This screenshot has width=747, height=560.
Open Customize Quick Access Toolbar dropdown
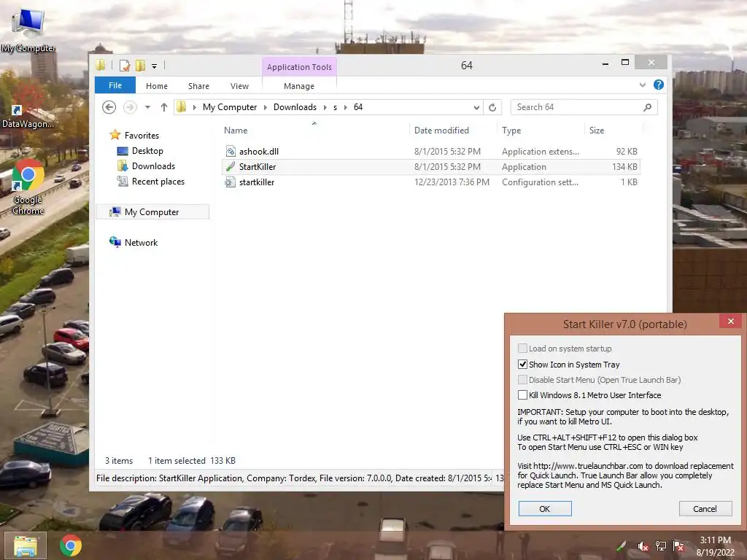(155, 66)
